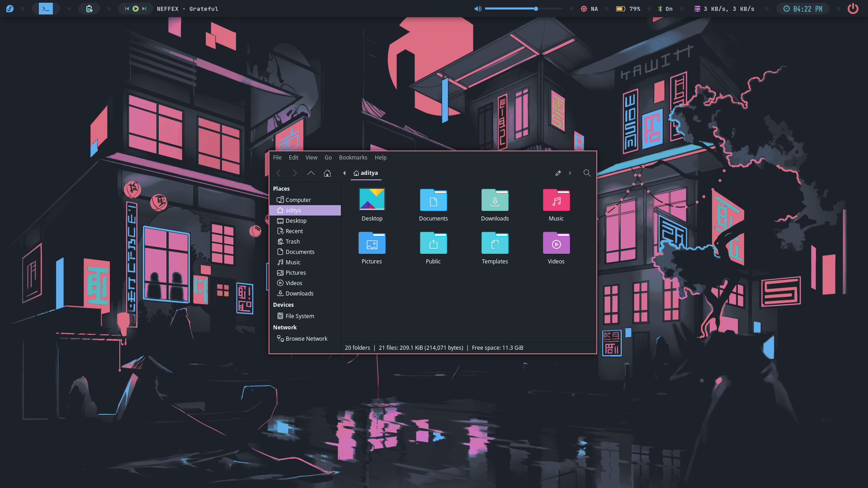The width and height of the screenshot is (868, 488).
Task: Open the Videos folder icon in the file view
Action: point(557,243)
